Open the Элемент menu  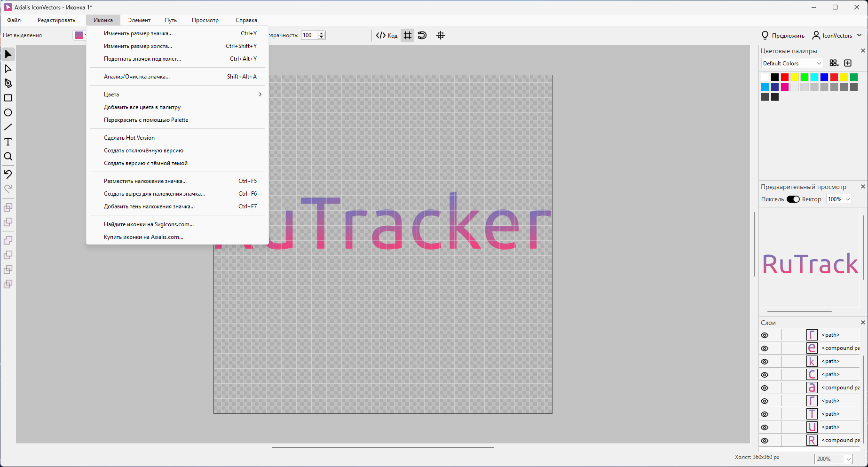(x=139, y=20)
